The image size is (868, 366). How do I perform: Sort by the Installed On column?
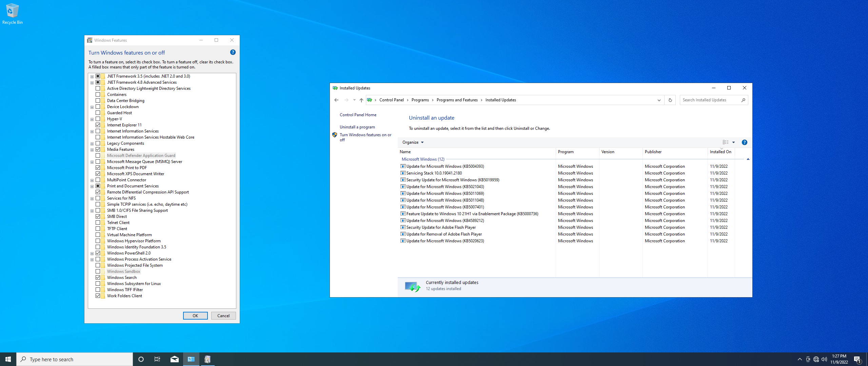point(721,152)
